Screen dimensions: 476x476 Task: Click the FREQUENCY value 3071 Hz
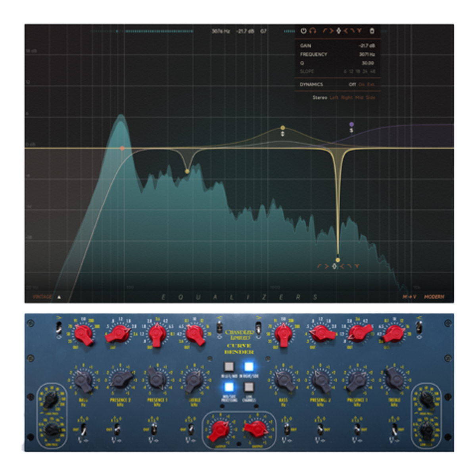[x=367, y=54]
